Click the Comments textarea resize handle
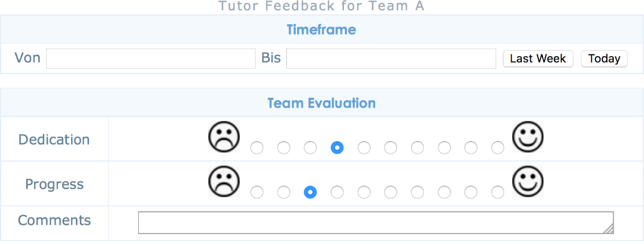The height and width of the screenshot is (244, 644). tap(609, 229)
